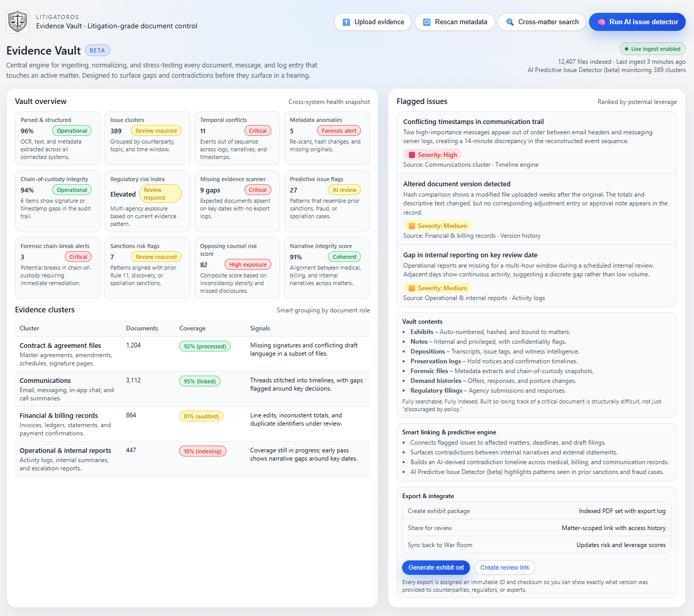This screenshot has height=616, width=694.
Task: Toggle the Coherent badge on Narrative integrity score
Action: (x=344, y=256)
